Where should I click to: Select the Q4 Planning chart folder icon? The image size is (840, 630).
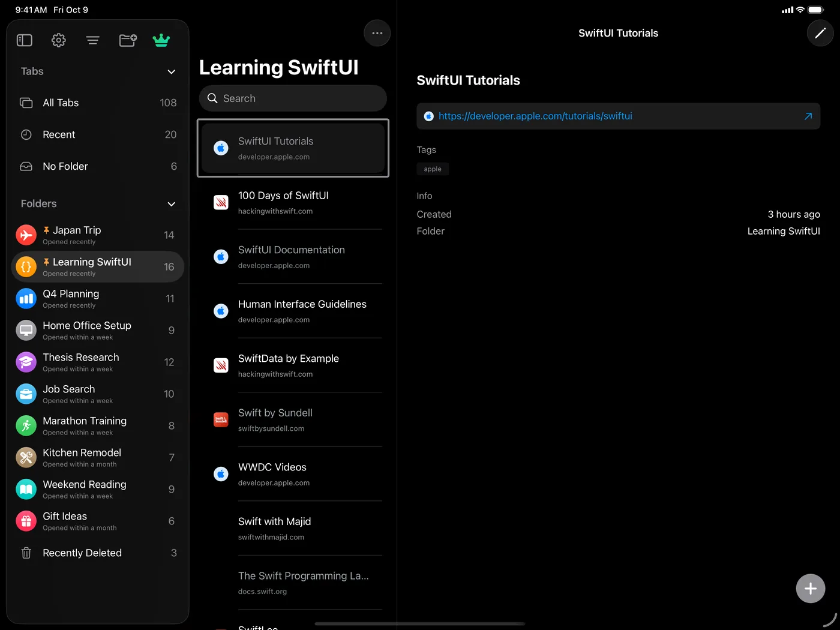pyautogui.click(x=26, y=299)
